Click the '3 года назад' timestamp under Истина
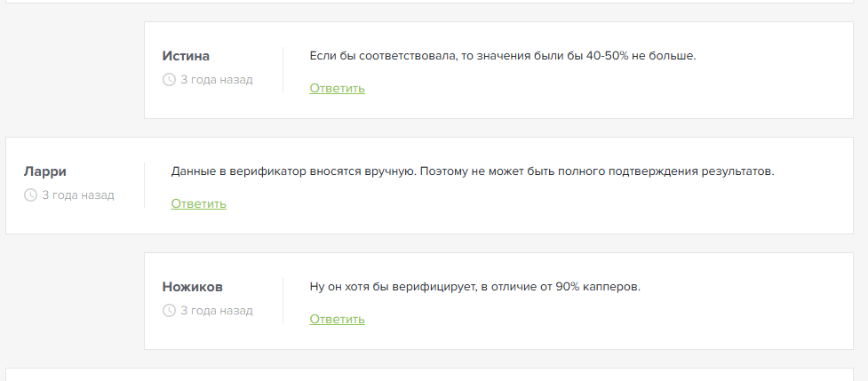The width and height of the screenshot is (868, 381). [x=217, y=80]
